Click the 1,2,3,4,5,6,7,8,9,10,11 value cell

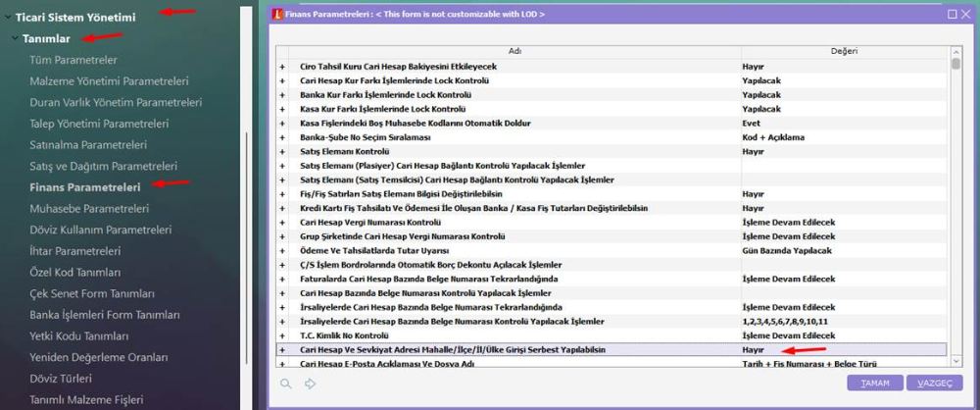pyautogui.click(x=844, y=321)
